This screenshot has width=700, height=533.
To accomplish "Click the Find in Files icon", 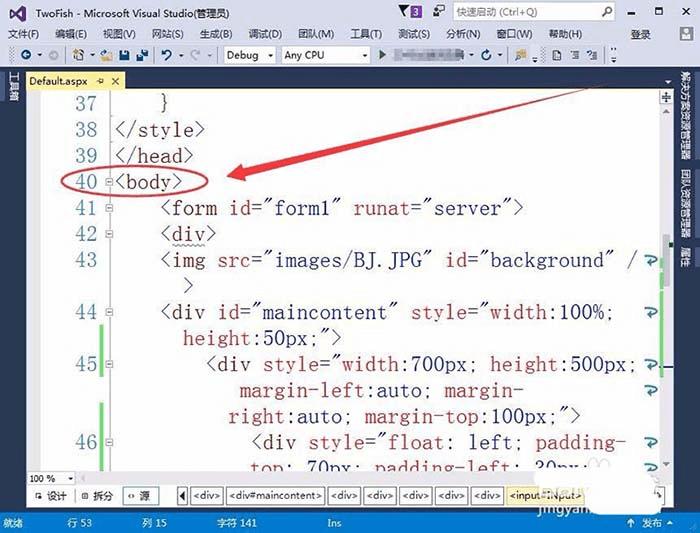I will point(520,55).
